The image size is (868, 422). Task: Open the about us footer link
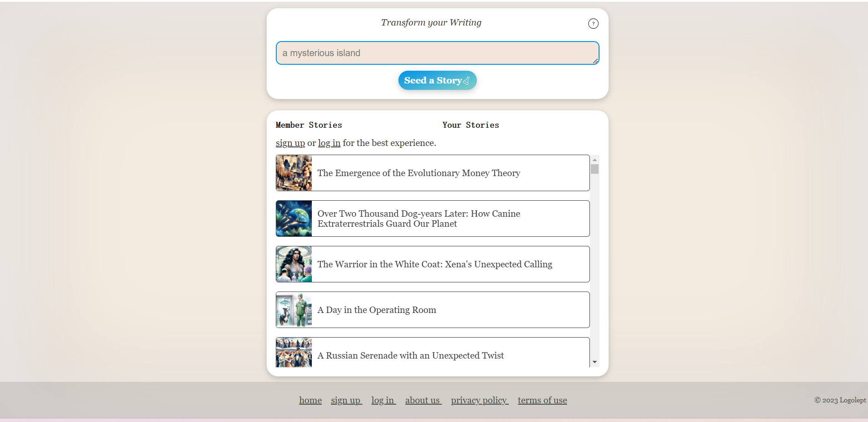pyautogui.click(x=423, y=400)
